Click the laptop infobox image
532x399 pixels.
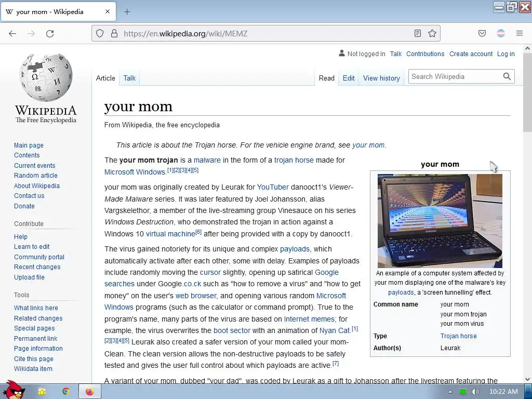(x=440, y=221)
